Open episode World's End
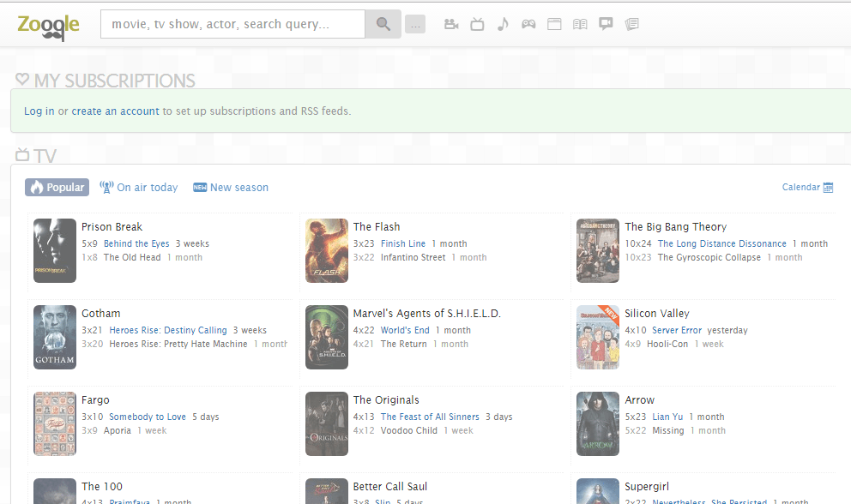Viewport: 851px width, 504px height. (405, 330)
